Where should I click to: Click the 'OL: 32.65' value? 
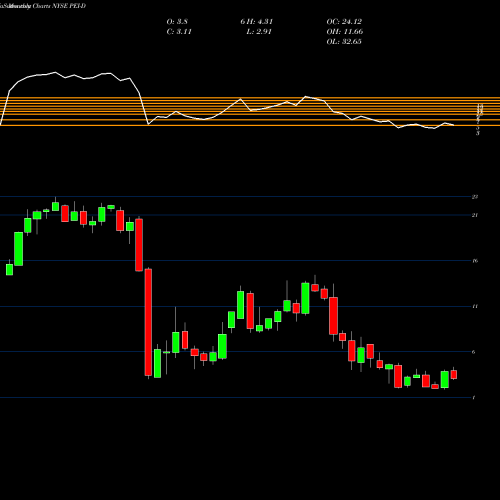click(x=344, y=42)
